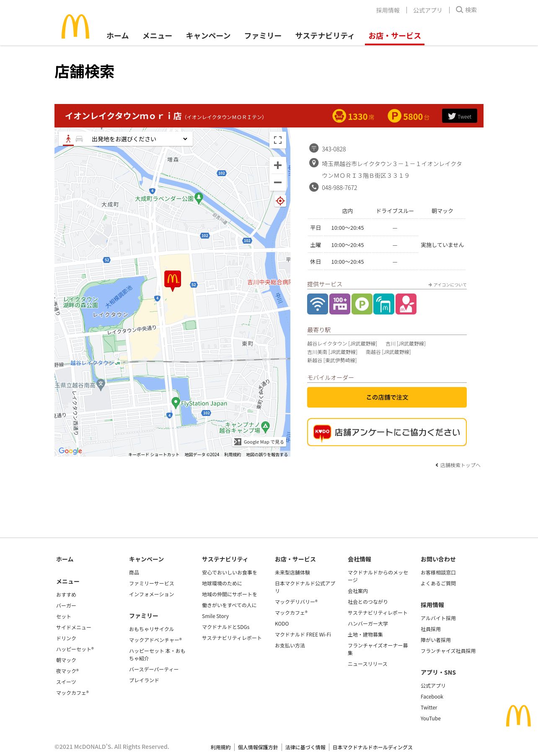
Task: Open footer Twitter link
Action: pyautogui.click(x=429, y=707)
